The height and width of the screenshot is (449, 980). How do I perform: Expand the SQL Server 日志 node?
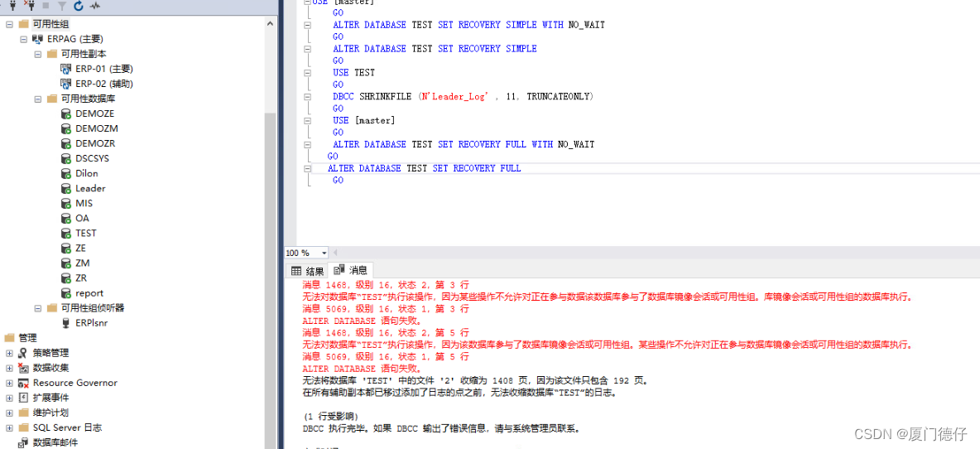[9, 428]
